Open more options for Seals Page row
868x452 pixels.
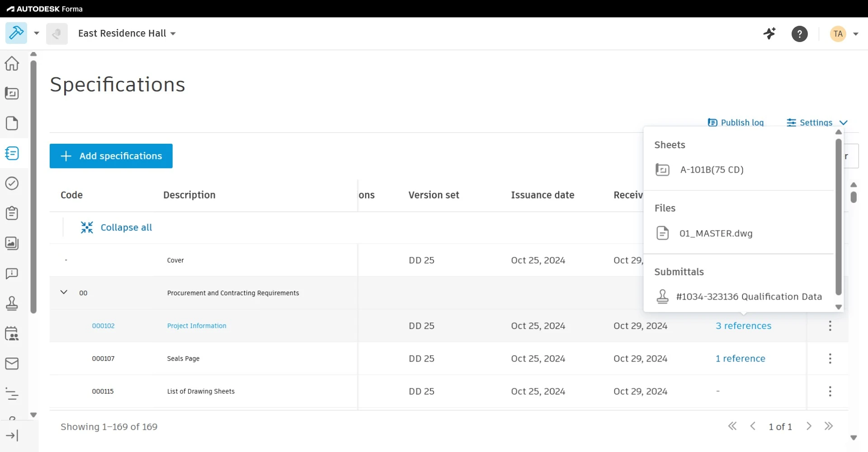pyautogui.click(x=830, y=358)
